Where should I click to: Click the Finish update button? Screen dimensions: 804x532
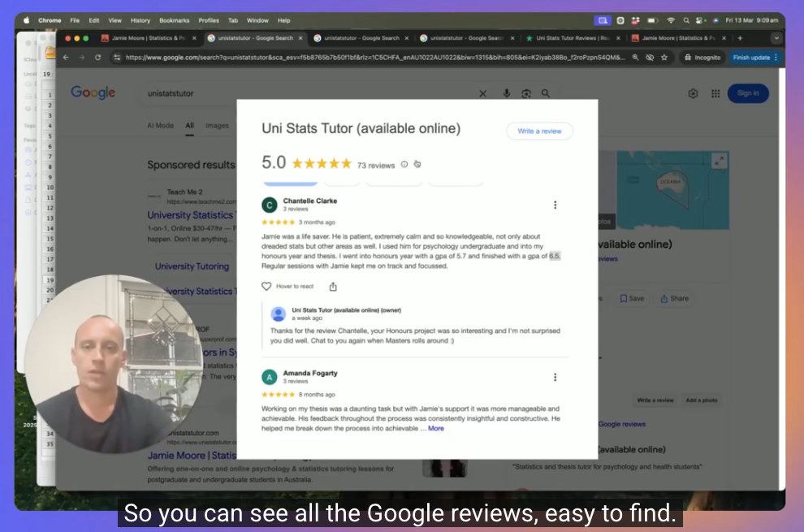tap(751, 58)
